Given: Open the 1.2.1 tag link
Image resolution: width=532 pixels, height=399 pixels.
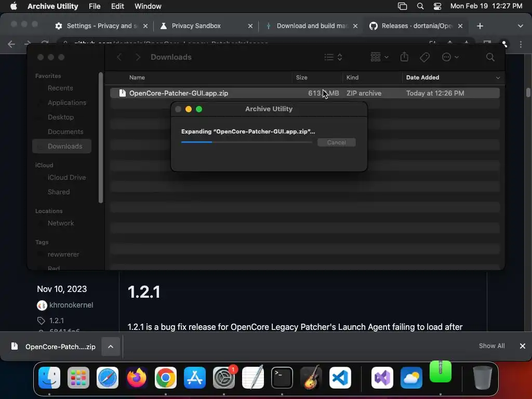Looking at the screenshot, I should (x=56, y=321).
